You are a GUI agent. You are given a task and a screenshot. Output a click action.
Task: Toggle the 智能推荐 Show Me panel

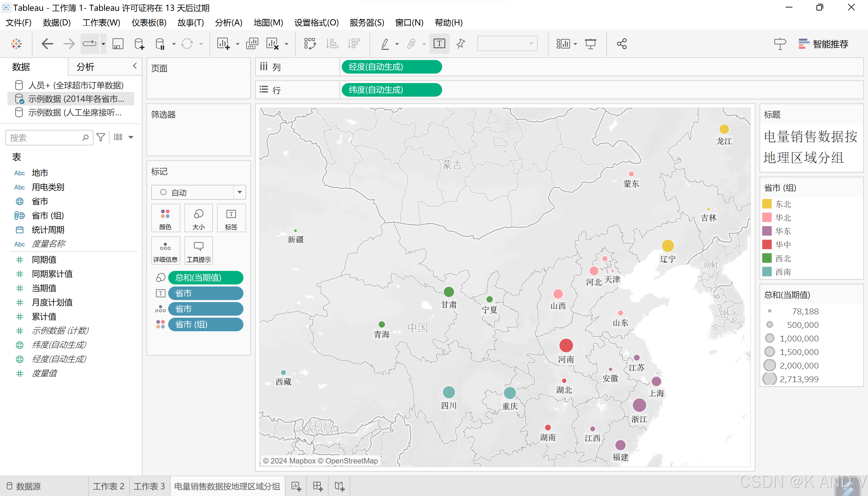click(823, 44)
